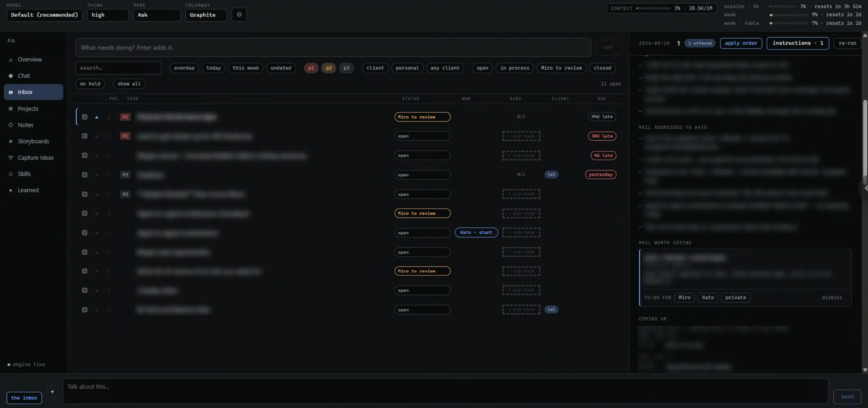The height and width of the screenshot is (408, 868).
Task: Filter by p1 red priority chip
Action: tap(311, 68)
